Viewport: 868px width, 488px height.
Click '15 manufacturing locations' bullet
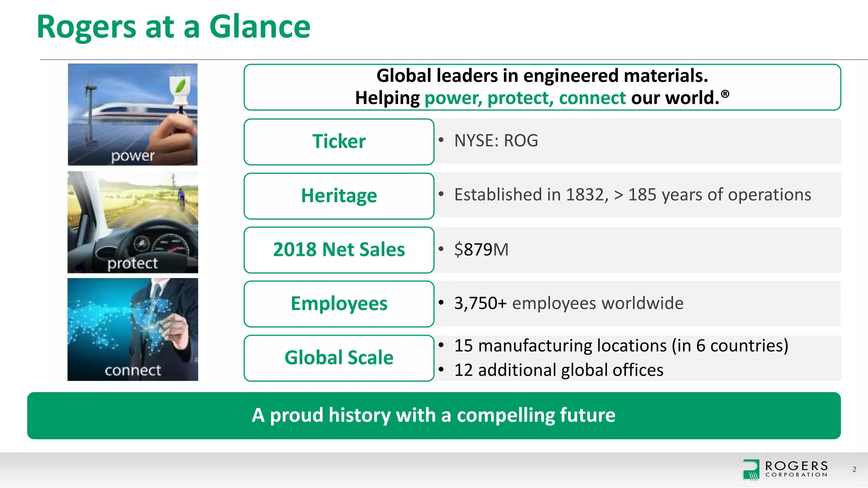pyautogui.click(x=621, y=346)
